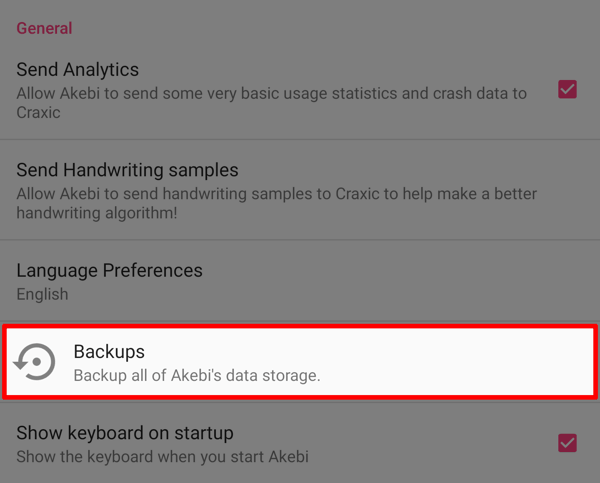Tap divider line below Send Analytics row
This screenshot has height=483, width=600.
pyautogui.click(x=300, y=140)
